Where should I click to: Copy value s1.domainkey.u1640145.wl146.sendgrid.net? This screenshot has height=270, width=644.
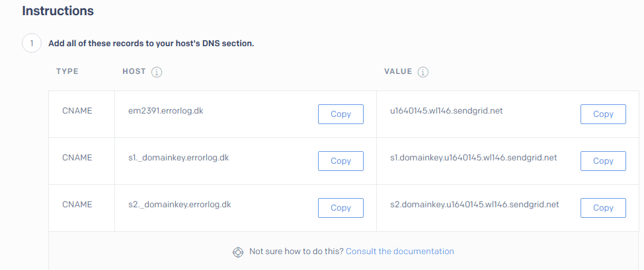(x=603, y=161)
